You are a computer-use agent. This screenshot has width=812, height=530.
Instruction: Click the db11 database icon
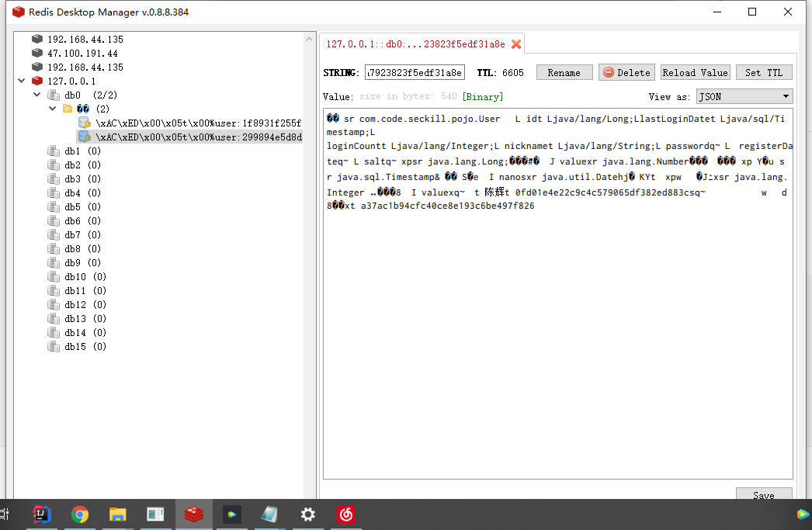[54, 290]
